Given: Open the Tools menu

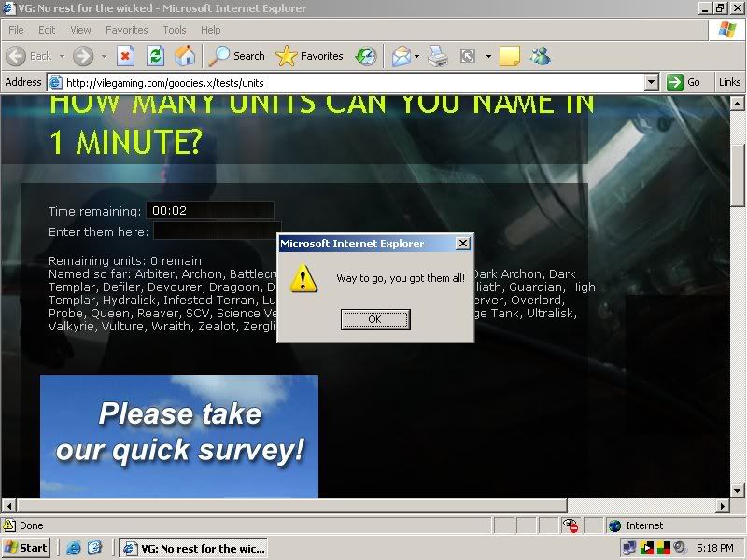Looking at the screenshot, I should 175,30.
